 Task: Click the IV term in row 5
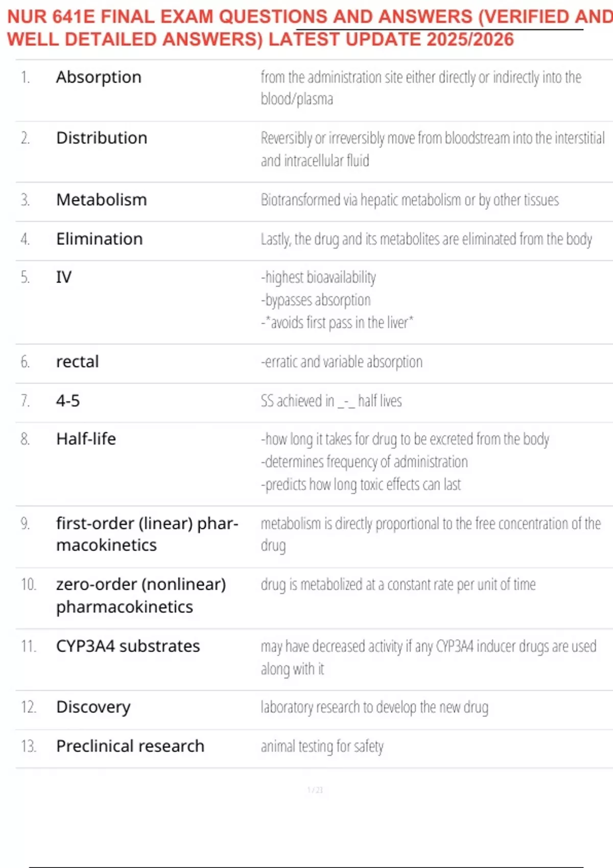(64, 277)
